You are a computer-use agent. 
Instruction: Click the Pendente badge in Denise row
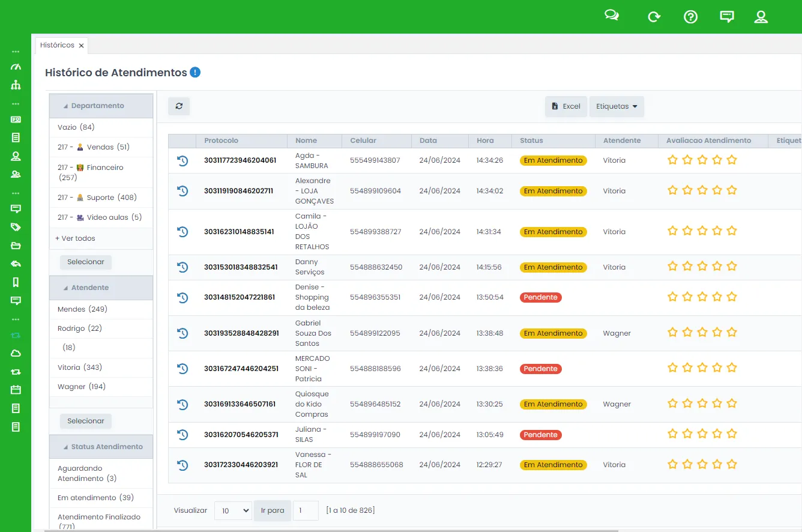[x=541, y=297]
